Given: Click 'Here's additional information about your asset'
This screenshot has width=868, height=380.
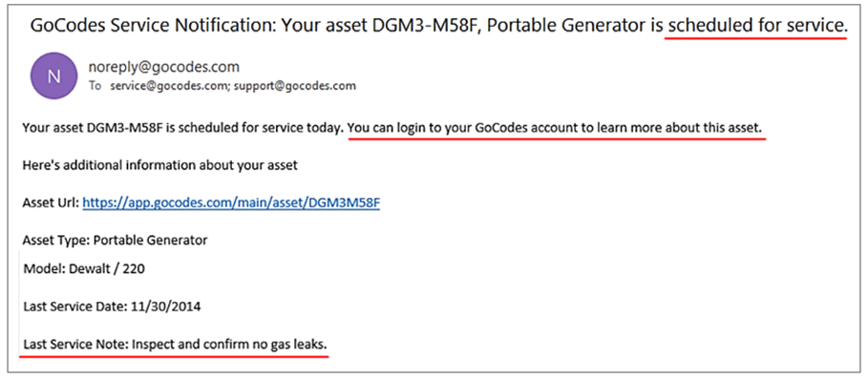Looking at the screenshot, I should pyautogui.click(x=160, y=165).
